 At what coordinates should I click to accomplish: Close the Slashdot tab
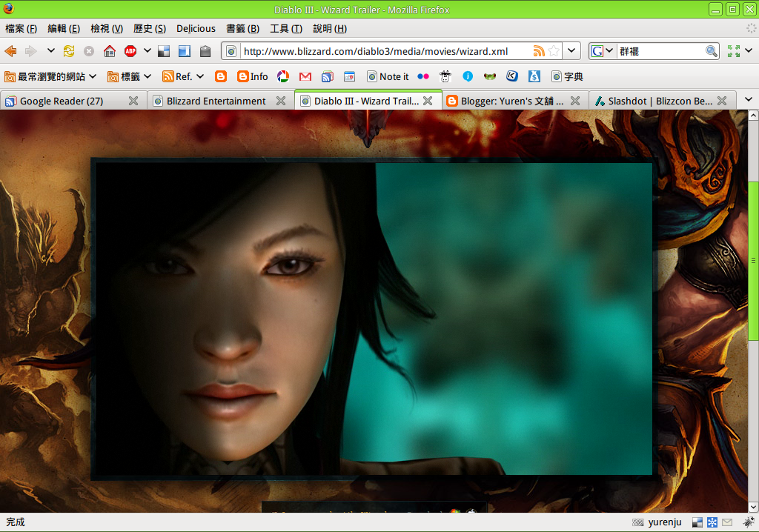tap(722, 101)
